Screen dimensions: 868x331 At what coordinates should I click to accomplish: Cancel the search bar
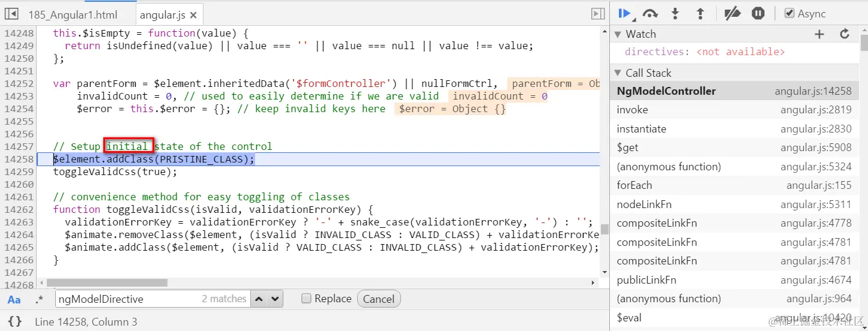(379, 299)
